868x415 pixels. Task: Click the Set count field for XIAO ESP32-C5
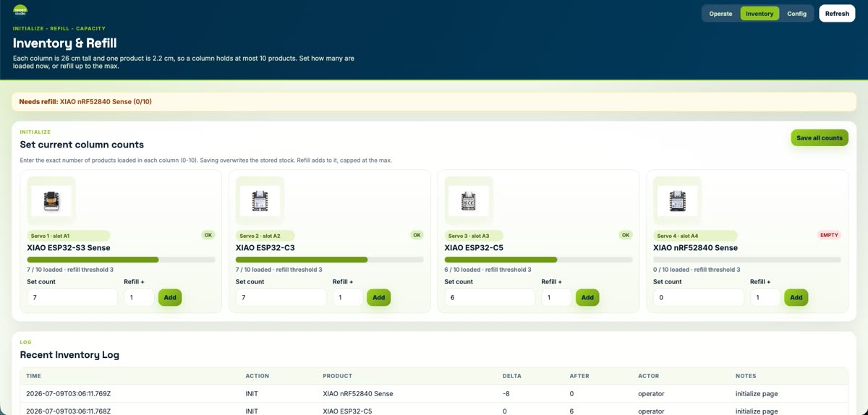point(490,297)
